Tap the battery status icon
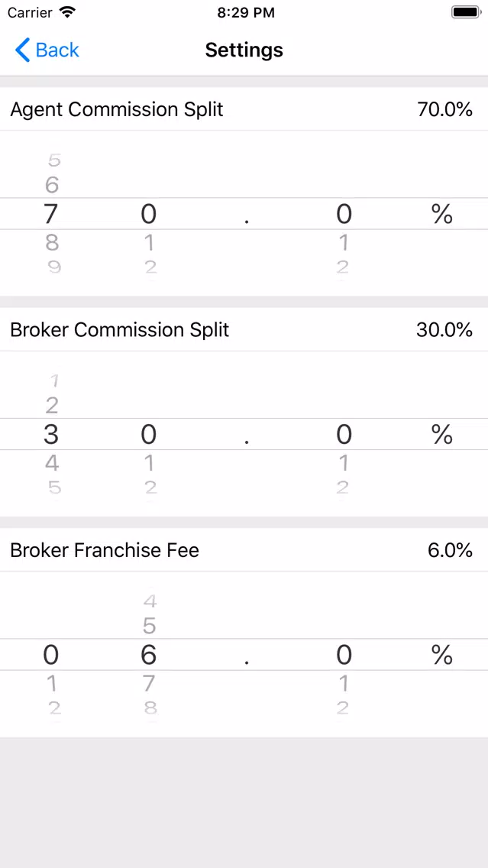The image size is (488, 868). (466, 12)
